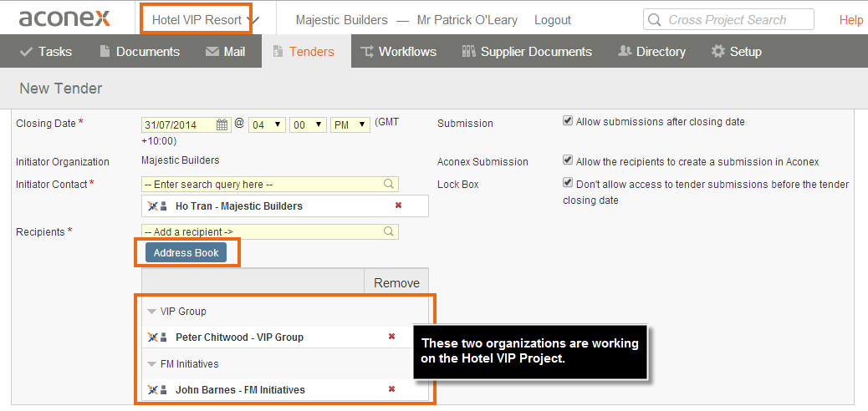
Task: Click the Supplier Documents binders icon
Action: (x=468, y=52)
